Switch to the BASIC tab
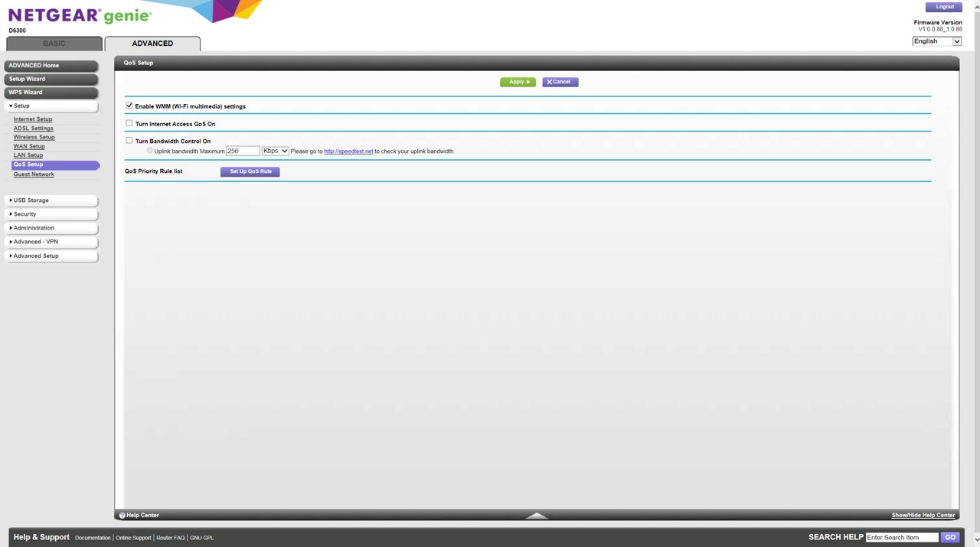 [x=54, y=44]
